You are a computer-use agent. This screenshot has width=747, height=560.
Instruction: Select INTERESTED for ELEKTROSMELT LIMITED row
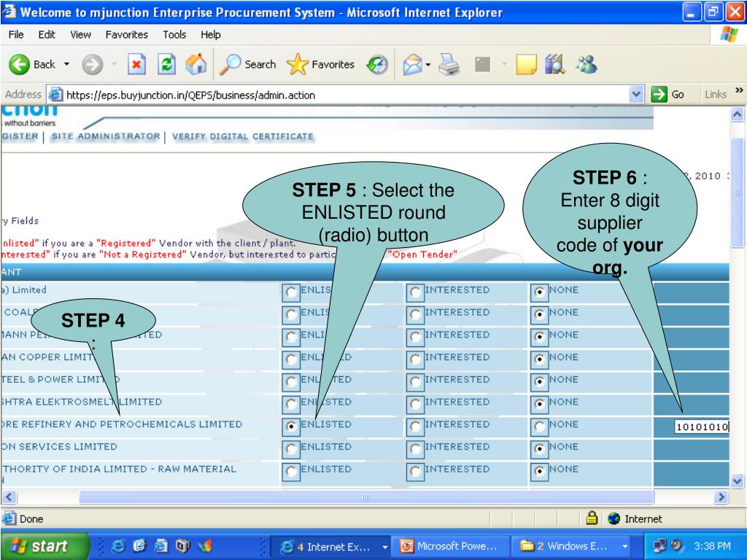[415, 404]
